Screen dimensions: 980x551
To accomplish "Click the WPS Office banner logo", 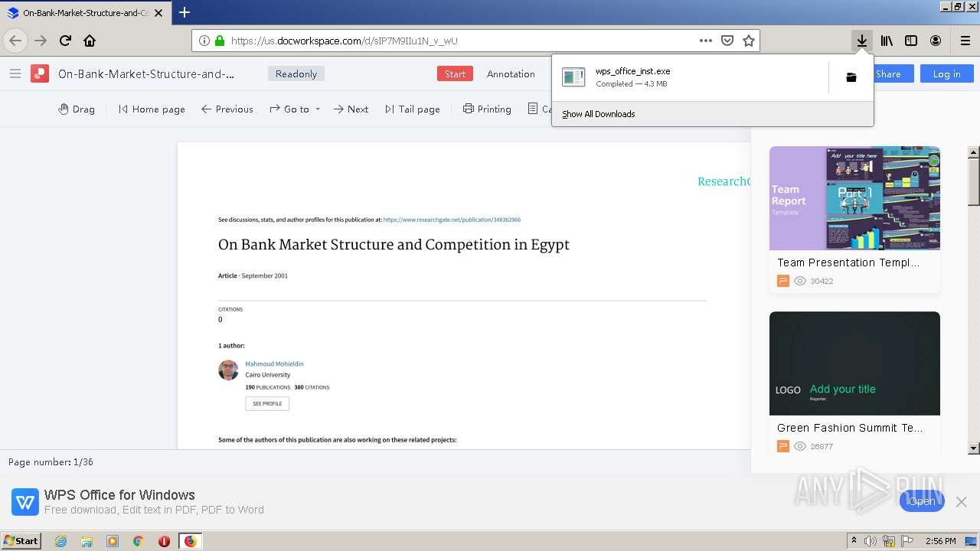I will pyautogui.click(x=25, y=502).
